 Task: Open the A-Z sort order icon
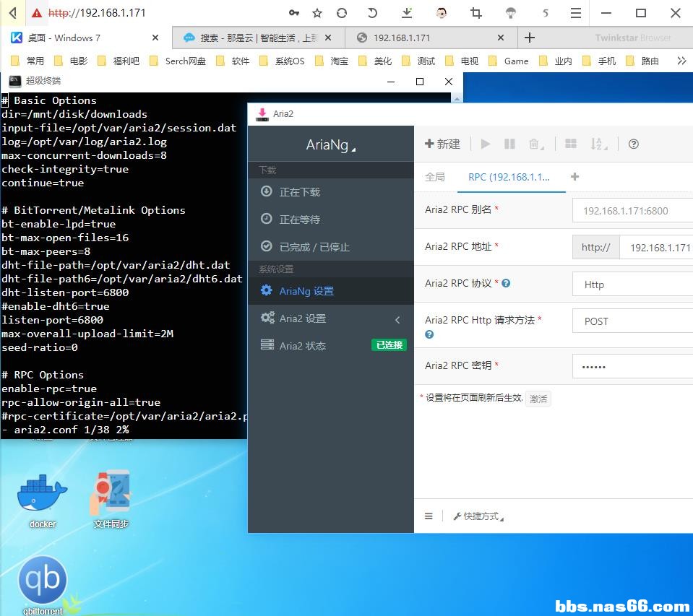pyautogui.click(x=598, y=144)
